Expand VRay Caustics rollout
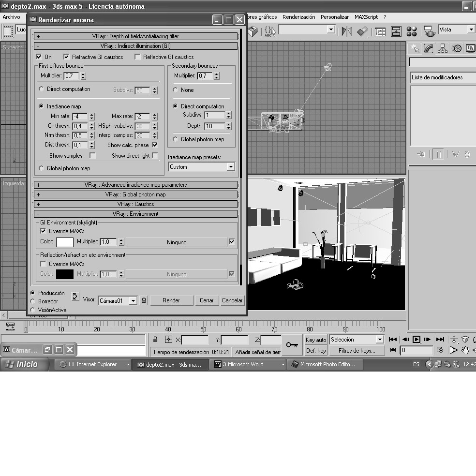 pyautogui.click(x=136, y=204)
